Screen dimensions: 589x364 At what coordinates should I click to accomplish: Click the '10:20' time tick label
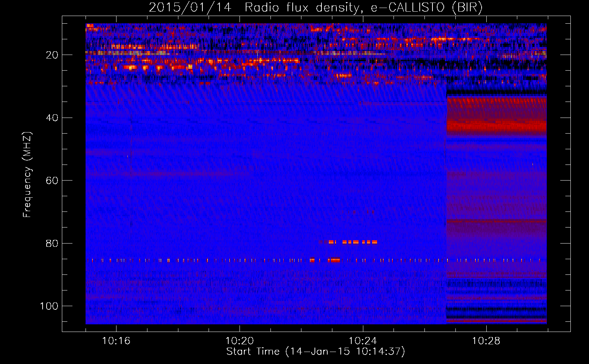[240, 341]
